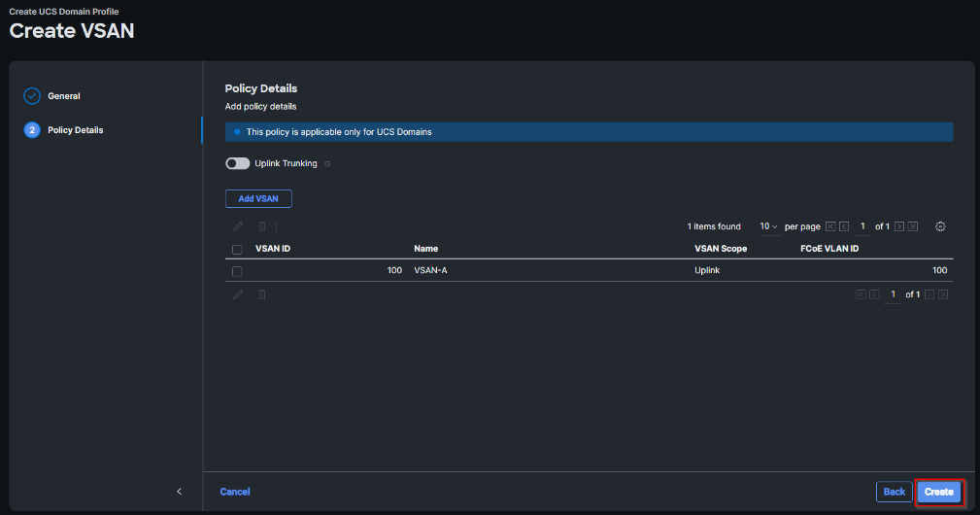This screenshot has width=980, height=515.
Task: Click Uplink Trunking info icon
Action: click(327, 164)
